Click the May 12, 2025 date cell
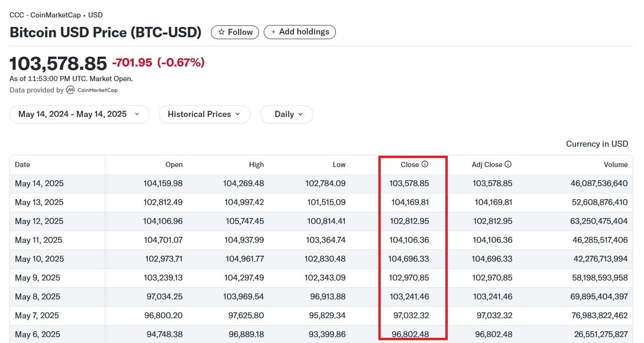Viewport: 644px width, 343px height. pos(39,221)
